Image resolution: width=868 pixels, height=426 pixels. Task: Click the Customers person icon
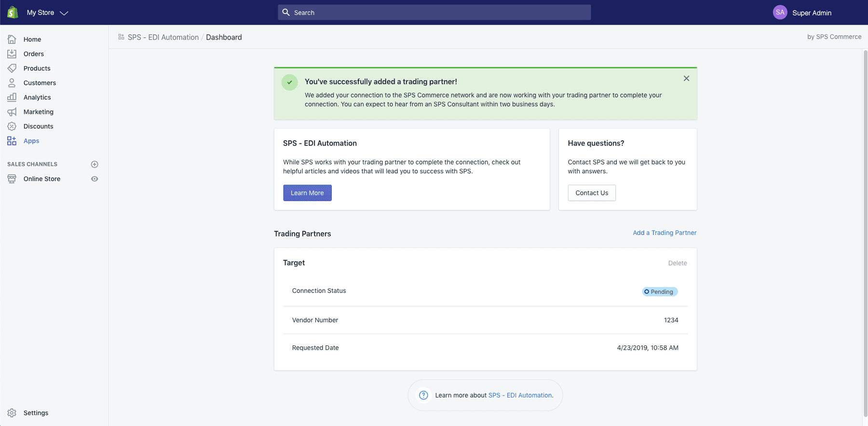12,82
